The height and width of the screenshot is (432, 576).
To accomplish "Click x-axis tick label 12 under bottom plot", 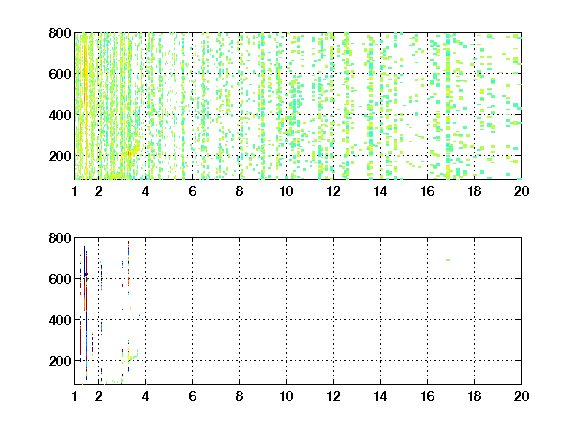I will 333,396.
